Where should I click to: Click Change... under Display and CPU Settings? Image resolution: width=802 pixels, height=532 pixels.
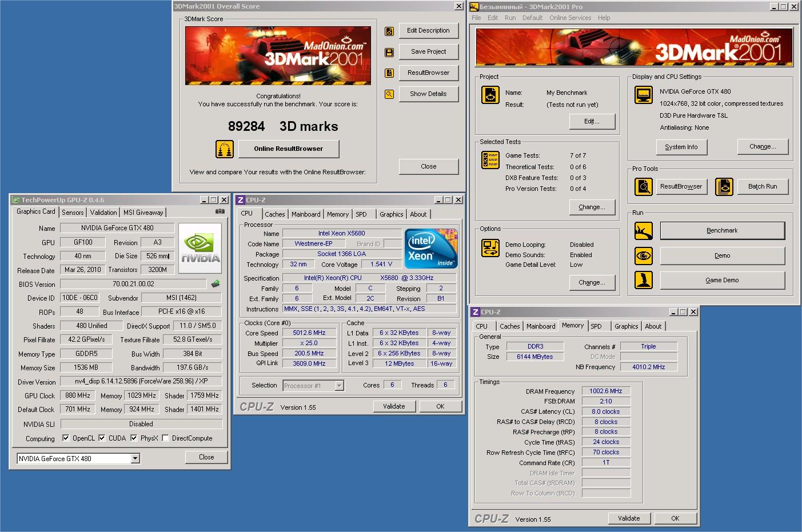763,146
